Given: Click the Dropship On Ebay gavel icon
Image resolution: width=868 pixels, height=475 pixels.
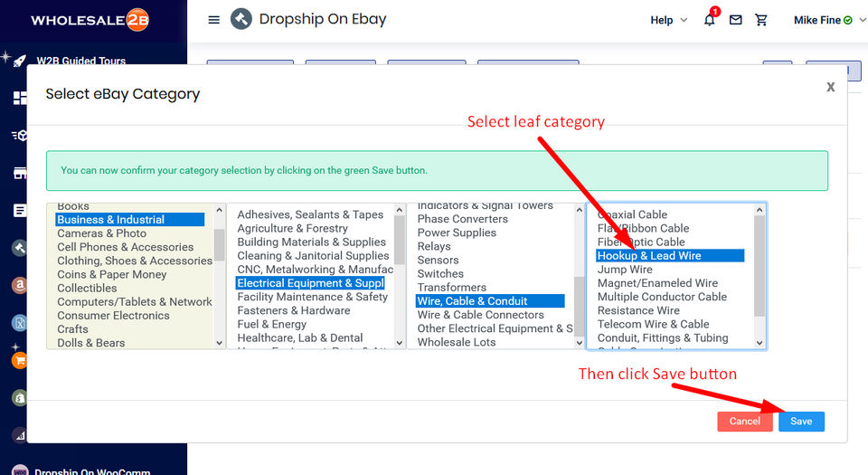Looking at the screenshot, I should tap(241, 19).
